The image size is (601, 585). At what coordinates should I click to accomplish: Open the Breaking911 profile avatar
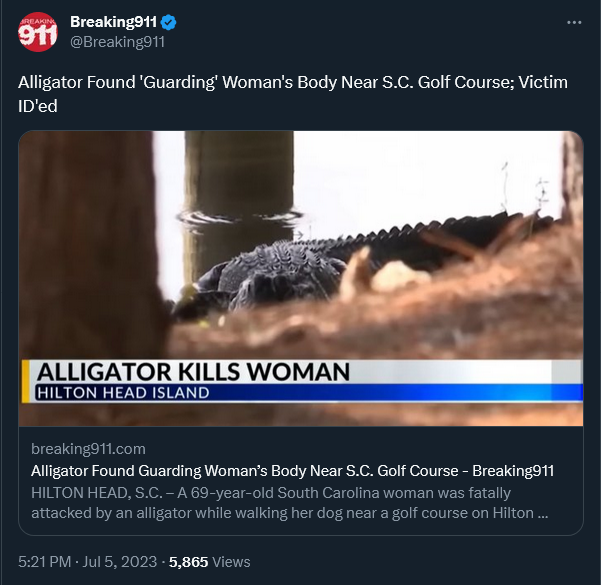tap(38, 32)
